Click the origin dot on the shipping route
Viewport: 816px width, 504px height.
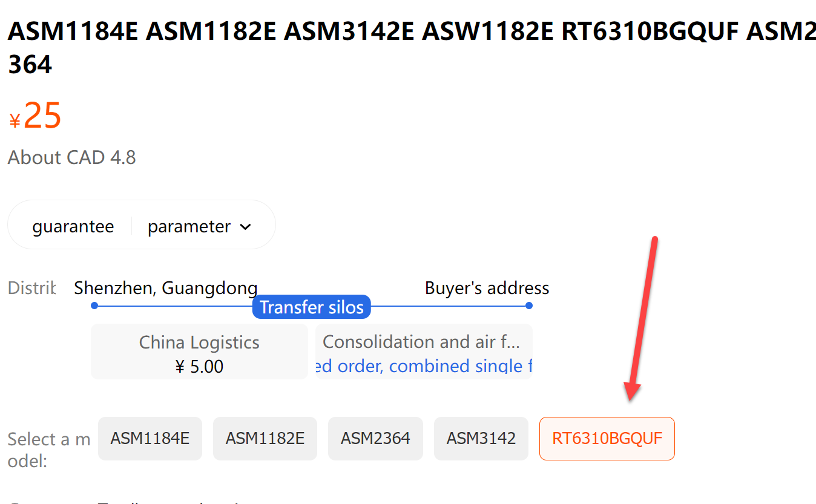pos(94,306)
